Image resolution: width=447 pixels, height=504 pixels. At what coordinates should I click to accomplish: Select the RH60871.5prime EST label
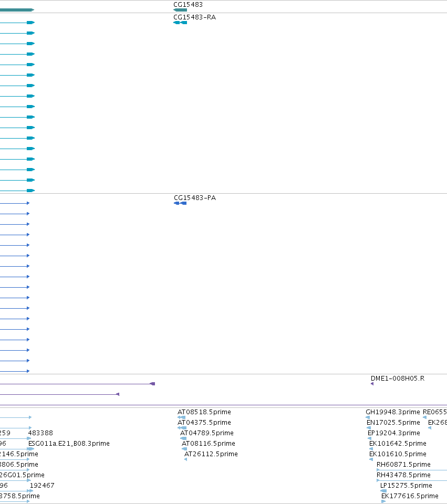(403, 465)
